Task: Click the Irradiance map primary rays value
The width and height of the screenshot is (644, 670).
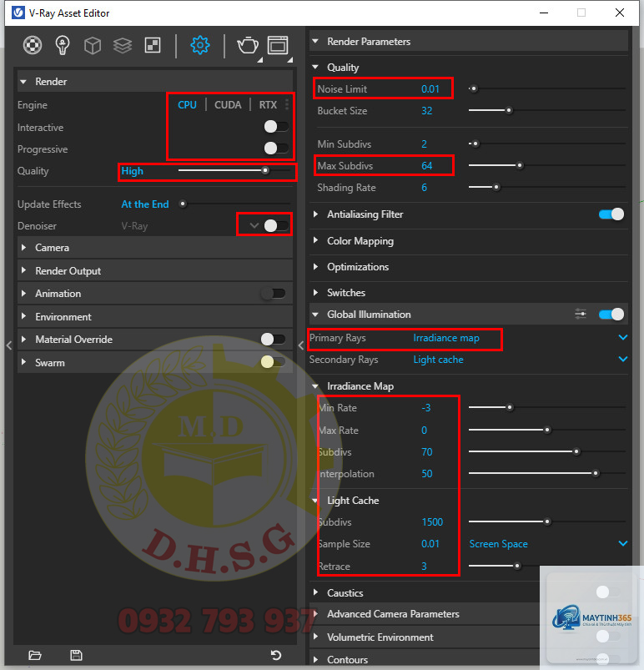Action: pyautogui.click(x=446, y=338)
